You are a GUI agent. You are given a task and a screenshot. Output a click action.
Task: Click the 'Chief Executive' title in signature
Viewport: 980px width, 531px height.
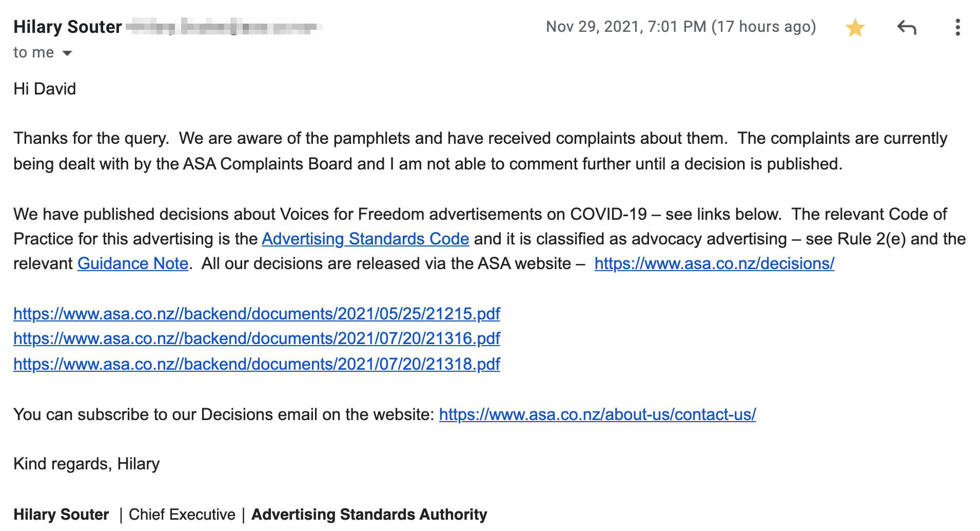point(182,514)
